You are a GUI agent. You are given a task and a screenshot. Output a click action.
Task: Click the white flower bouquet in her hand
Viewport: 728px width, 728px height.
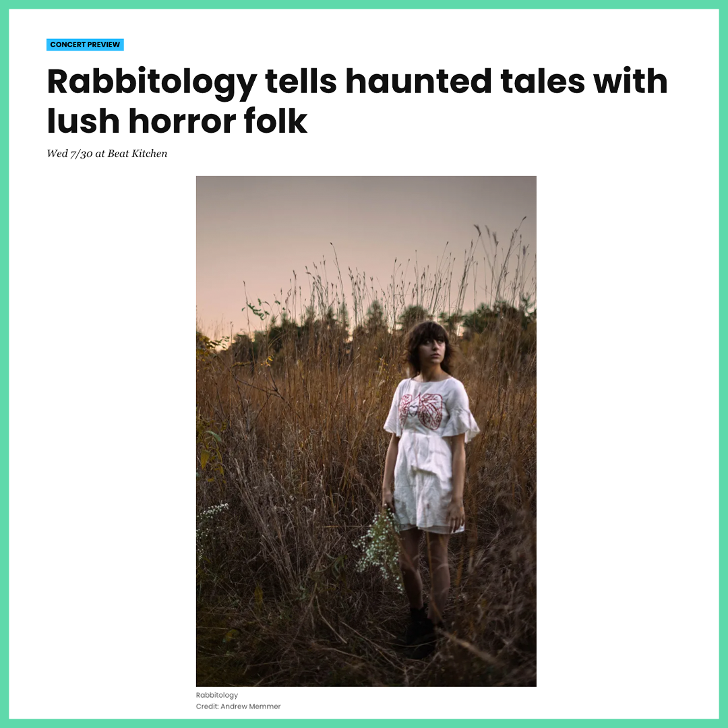[379, 548]
